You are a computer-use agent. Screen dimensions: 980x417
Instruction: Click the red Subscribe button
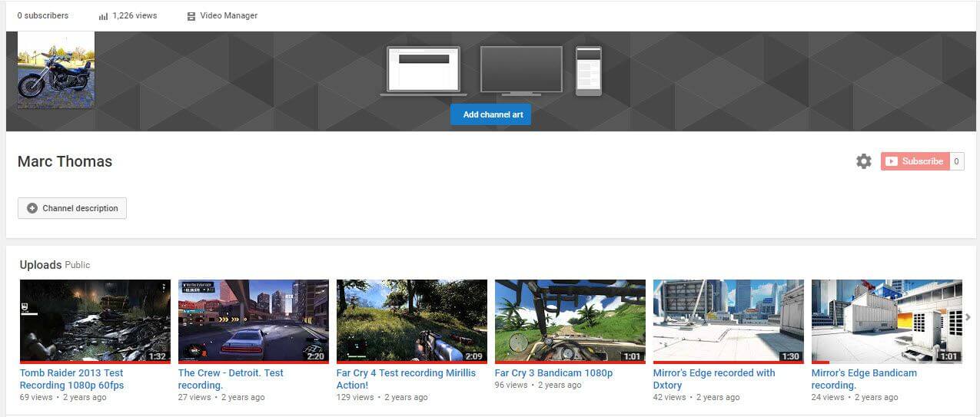(915, 161)
